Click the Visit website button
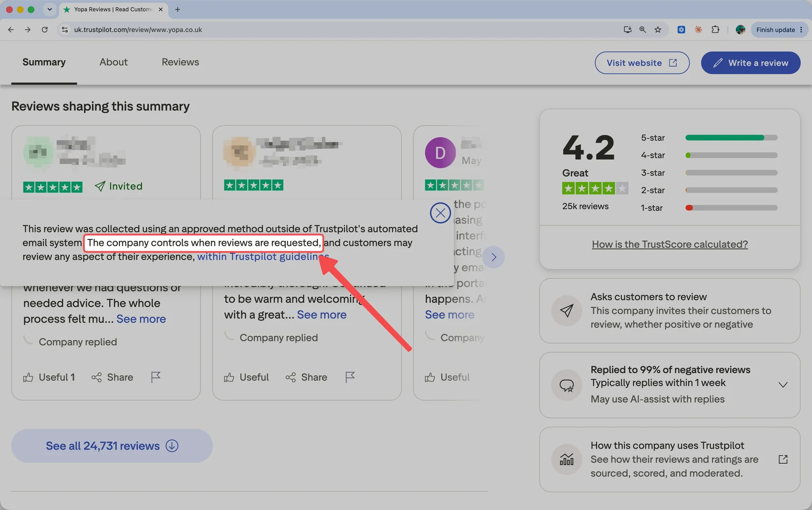 642,62
